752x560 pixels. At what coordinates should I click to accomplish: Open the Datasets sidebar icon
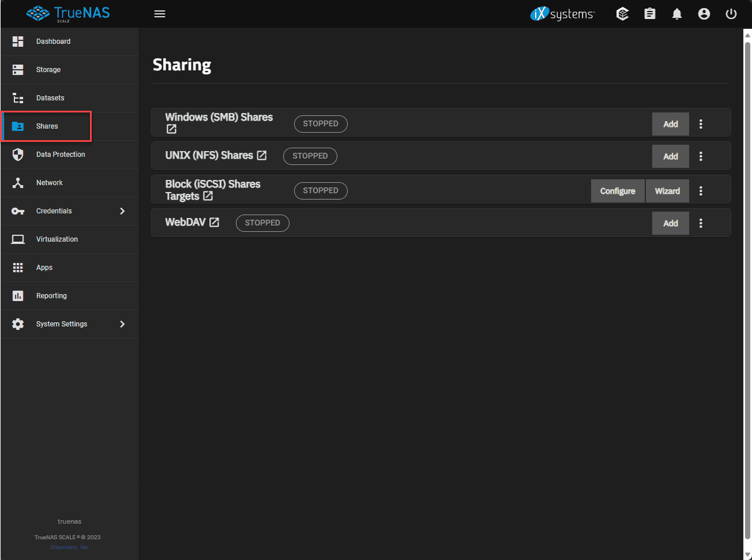[x=18, y=97]
